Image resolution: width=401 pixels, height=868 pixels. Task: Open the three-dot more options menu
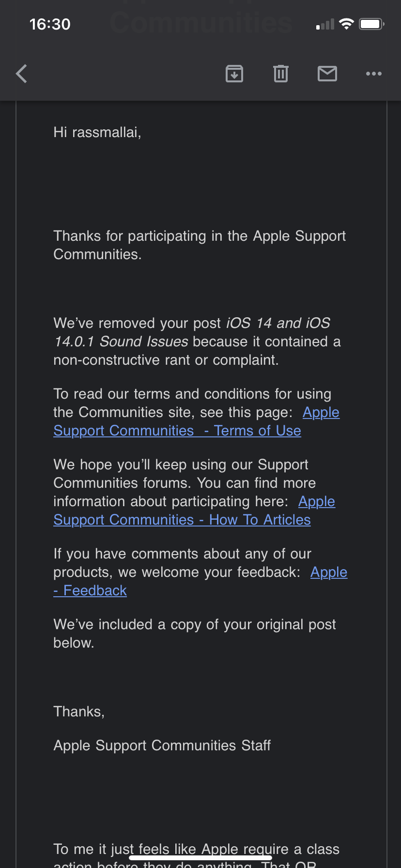(x=374, y=74)
